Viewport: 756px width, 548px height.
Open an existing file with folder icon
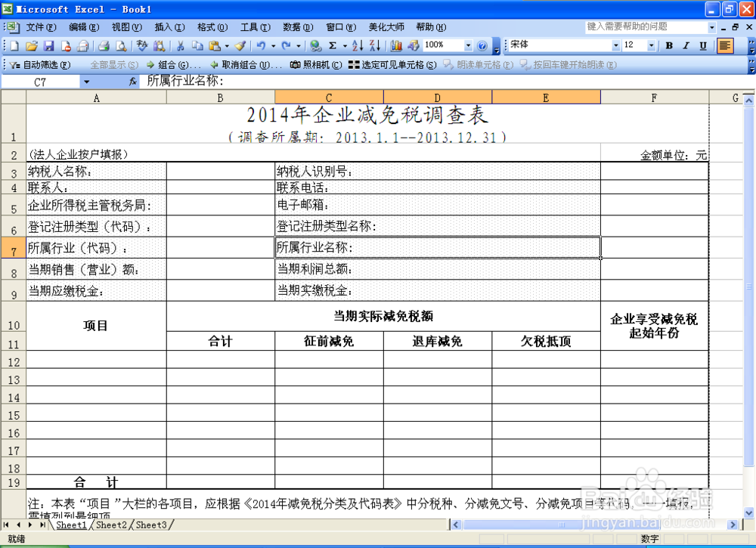[x=31, y=46]
